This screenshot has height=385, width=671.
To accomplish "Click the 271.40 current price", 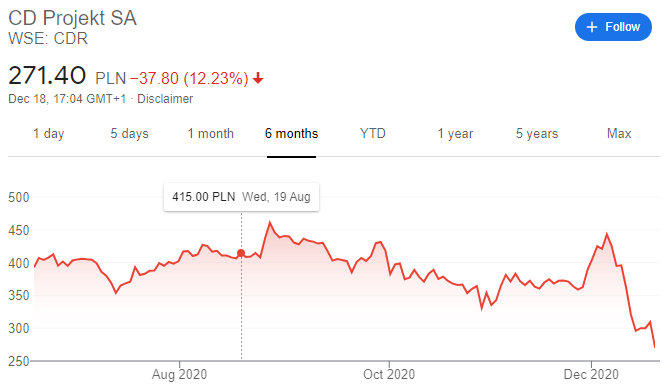I will coord(47,76).
